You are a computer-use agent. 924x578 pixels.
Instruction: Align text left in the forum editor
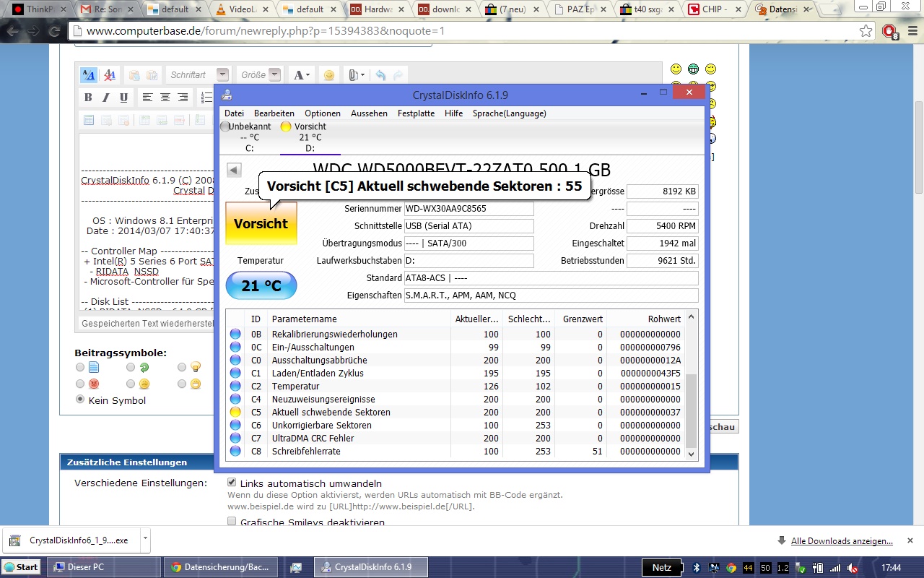pyautogui.click(x=147, y=98)
